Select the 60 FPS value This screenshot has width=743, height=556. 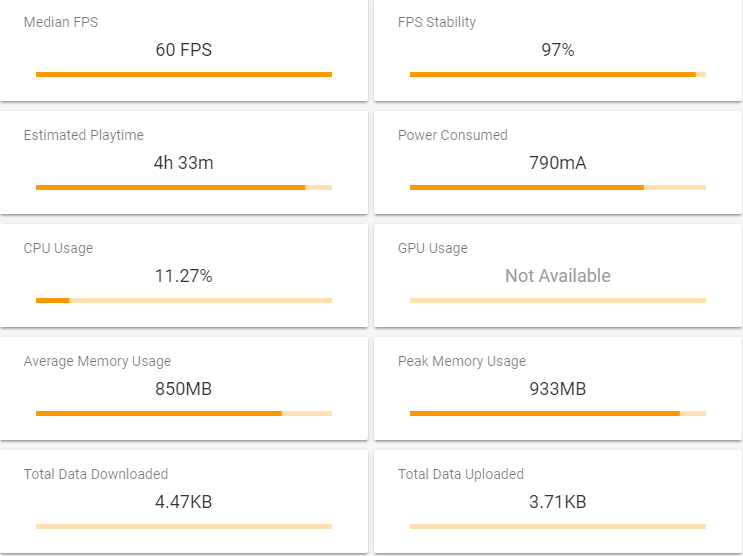click(184, 50)
